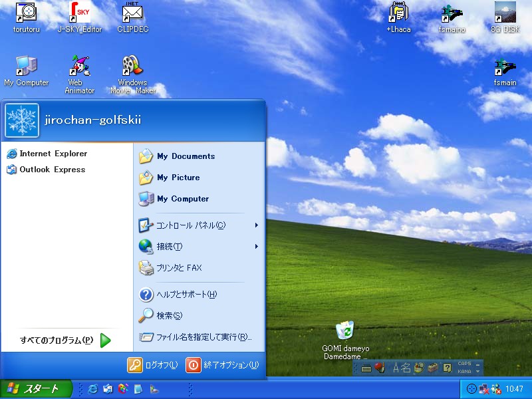Click ログオフ(L) log off button

(x=152, y=365)
